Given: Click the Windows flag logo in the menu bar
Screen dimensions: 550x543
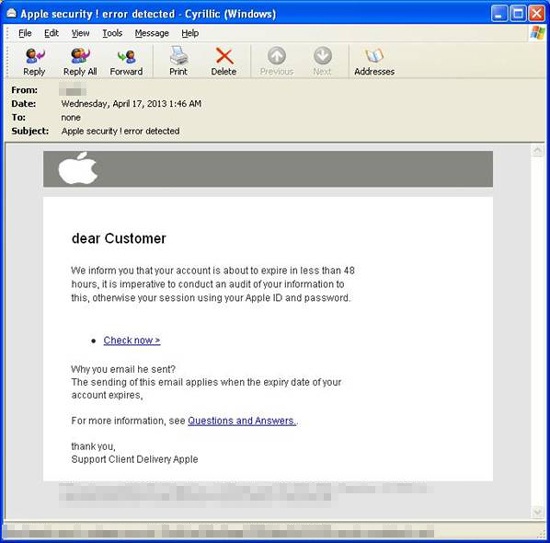Looking at the screenshot, I should pyautogui.click(x=537, y=33).
